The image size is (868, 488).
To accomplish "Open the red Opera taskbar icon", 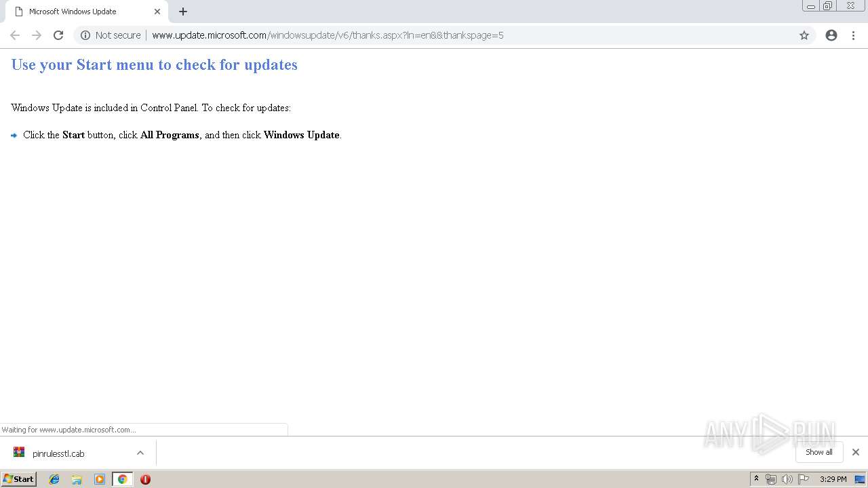I will 145,479.
